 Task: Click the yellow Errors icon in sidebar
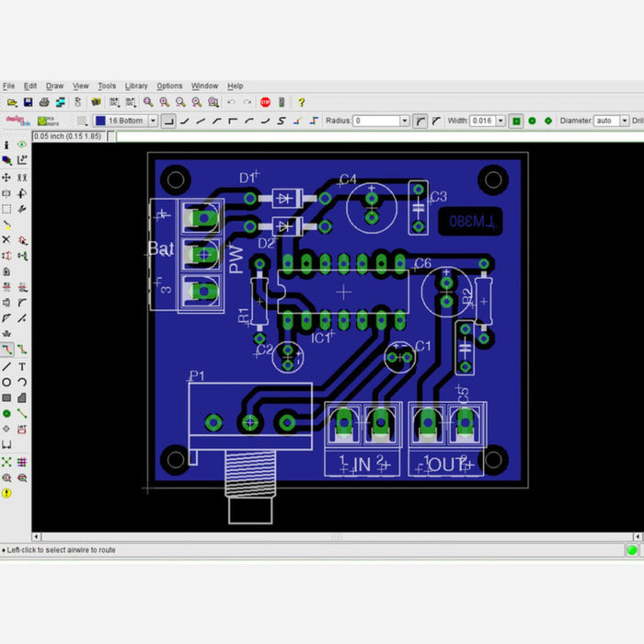point(6,493)
